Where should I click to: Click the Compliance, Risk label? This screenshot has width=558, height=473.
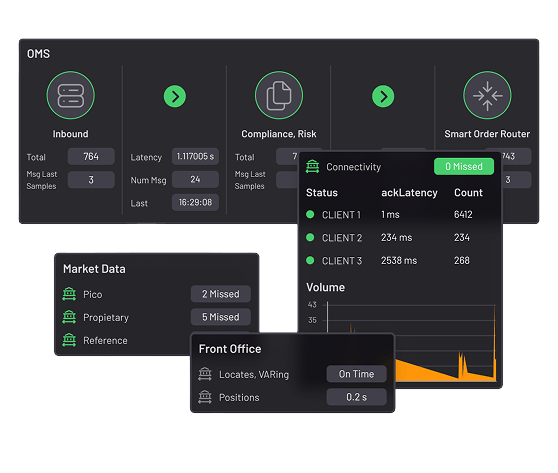[279, 134]
